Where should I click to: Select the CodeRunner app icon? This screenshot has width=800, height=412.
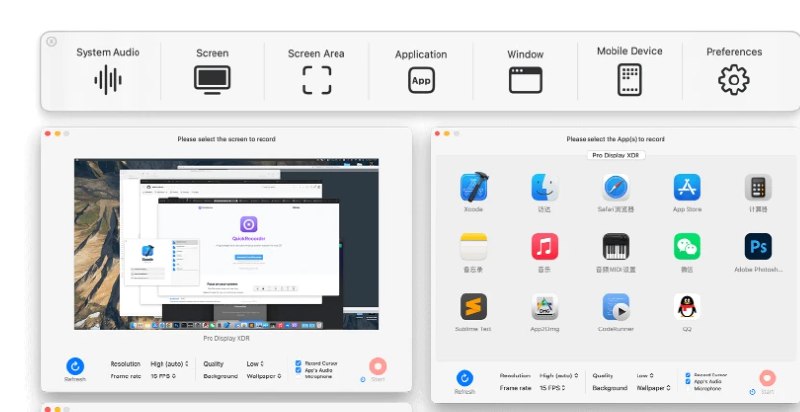(616, 306)
